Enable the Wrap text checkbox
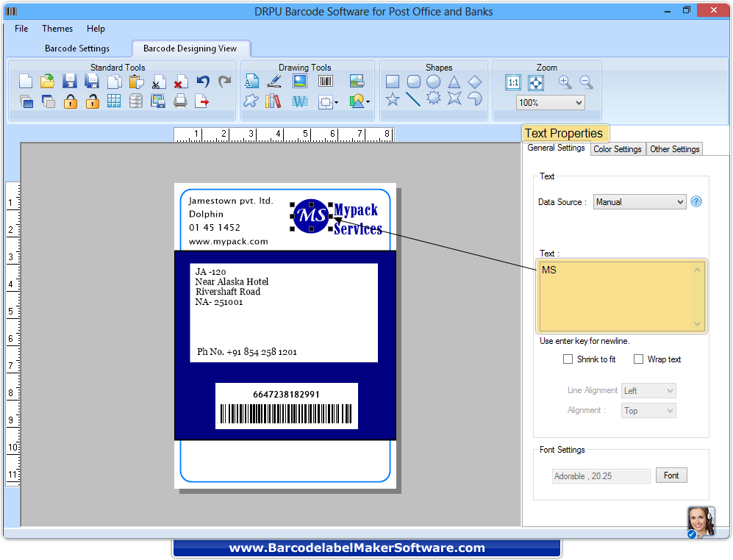 pyautogui.click(x=638, y=359)
